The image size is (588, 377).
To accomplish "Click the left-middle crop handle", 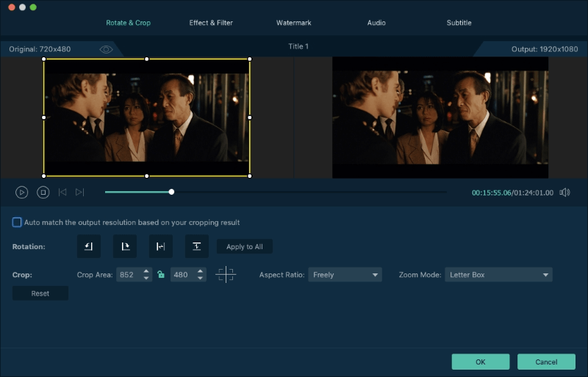I will [x=44, y=118].
